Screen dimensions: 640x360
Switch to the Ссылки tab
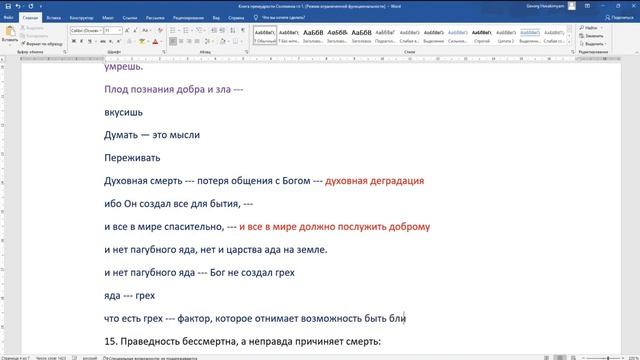coord(130,18)
